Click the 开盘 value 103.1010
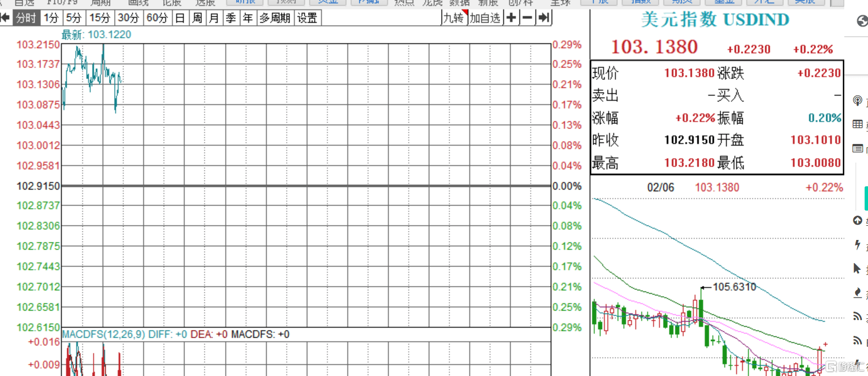 pyautogui.click(x=815, y=140)
